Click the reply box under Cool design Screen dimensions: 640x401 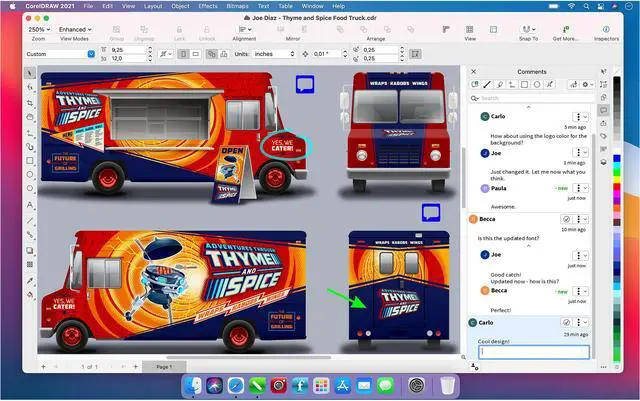pos(534,352)
